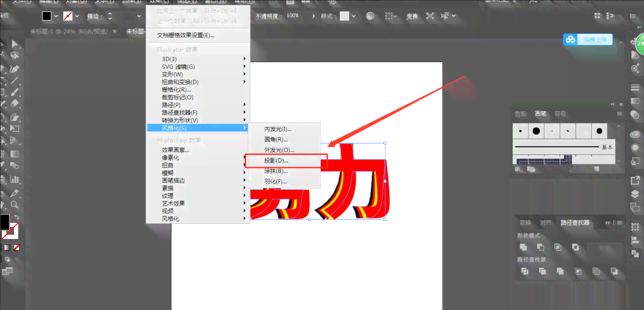644x310 pixels.
Task: Click the Minus Front shape mode icon
Action: 541,247
